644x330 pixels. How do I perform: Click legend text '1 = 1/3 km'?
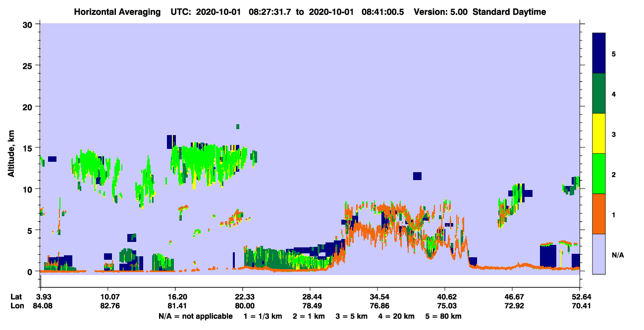tap(264, 316)
